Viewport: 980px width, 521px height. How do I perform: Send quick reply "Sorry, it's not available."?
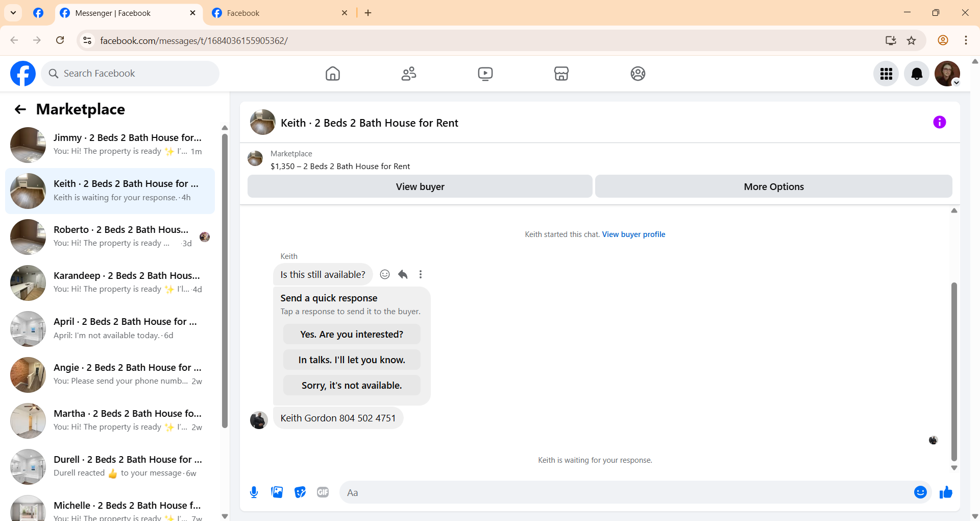(352, 385)
